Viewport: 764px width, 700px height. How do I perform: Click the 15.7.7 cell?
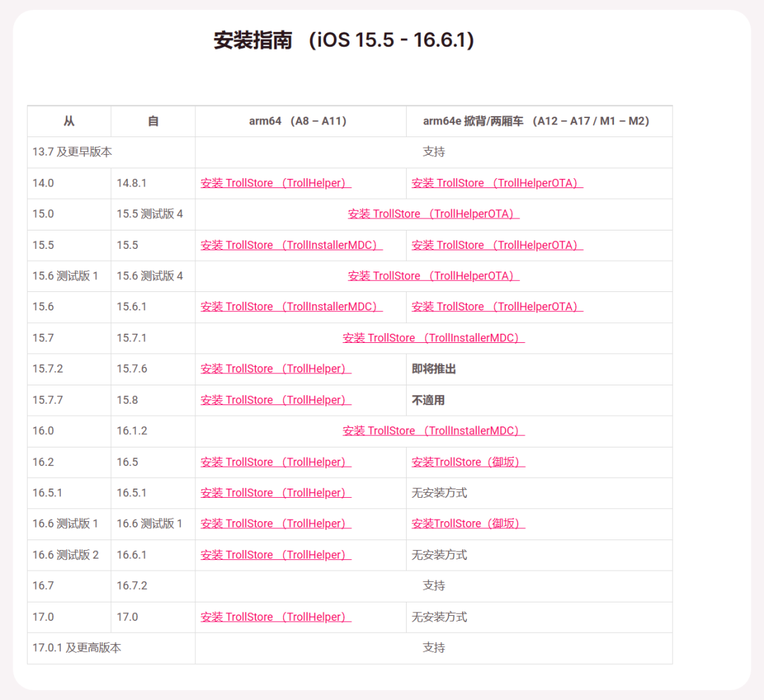[69, 400]
